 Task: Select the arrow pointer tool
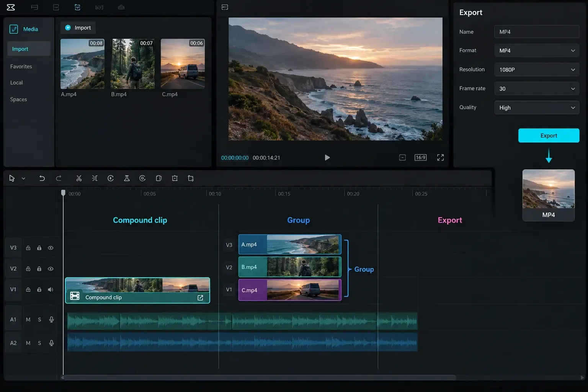(12, 178)
